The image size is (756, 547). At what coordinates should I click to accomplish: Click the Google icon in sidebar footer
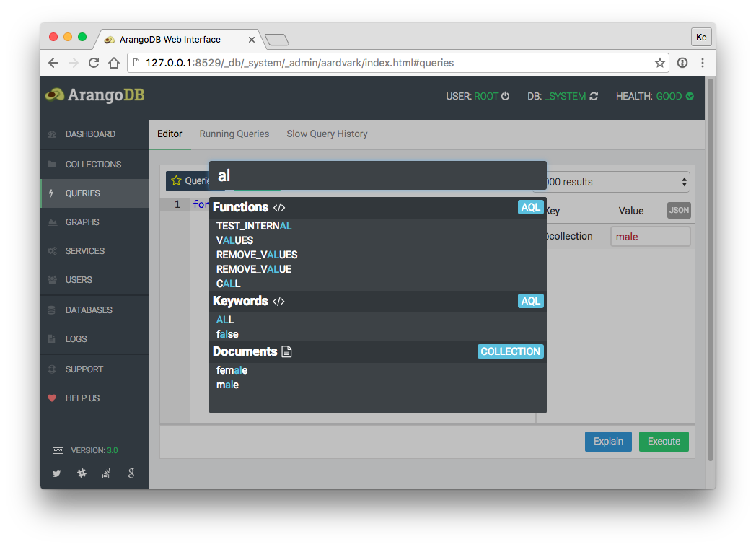pyautogui.click(x=131, y=473)
